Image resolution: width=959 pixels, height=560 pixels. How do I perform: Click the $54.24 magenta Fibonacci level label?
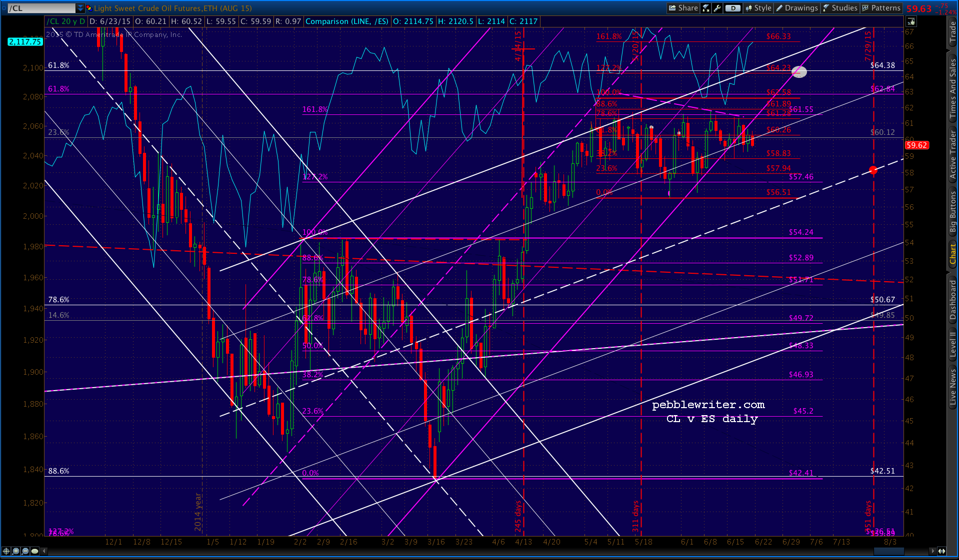(x=801, y=232)
